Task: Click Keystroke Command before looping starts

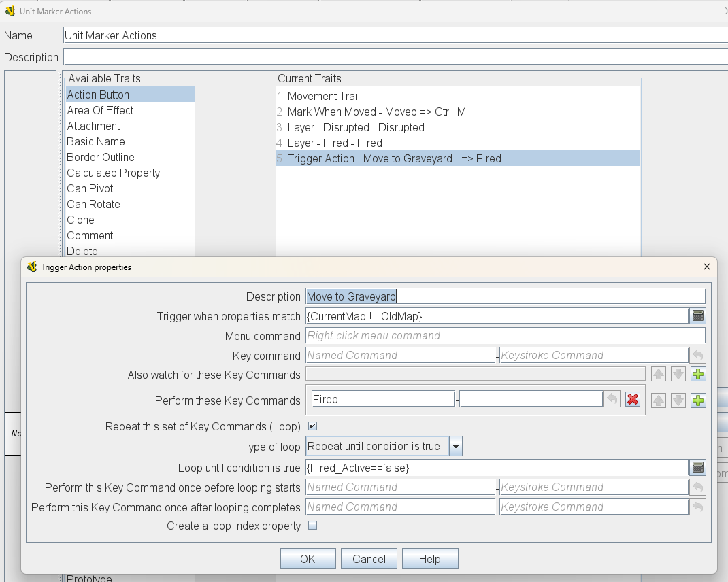Action: click(593, 487)
